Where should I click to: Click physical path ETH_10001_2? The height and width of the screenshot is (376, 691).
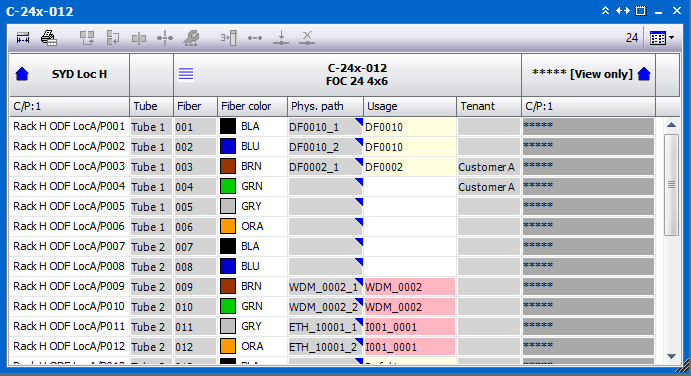pyautogui.click(x=325, y=347)
